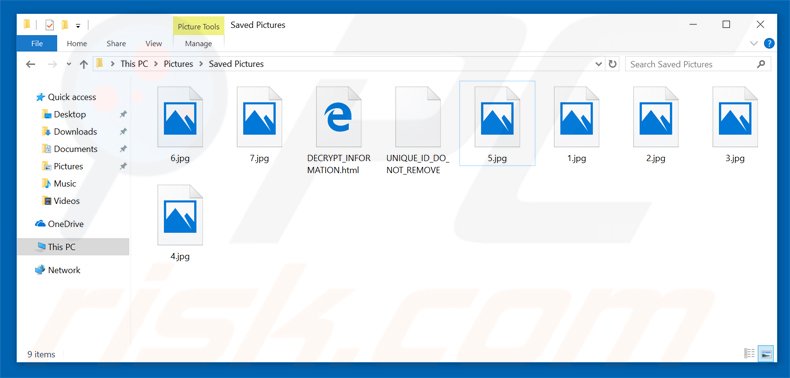
Task: Select the 7.jpg file icon
Action: [x=259, y=117]
